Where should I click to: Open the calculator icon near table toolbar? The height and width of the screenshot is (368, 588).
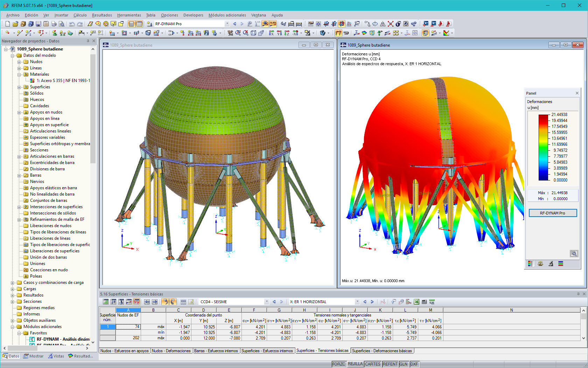424,302
